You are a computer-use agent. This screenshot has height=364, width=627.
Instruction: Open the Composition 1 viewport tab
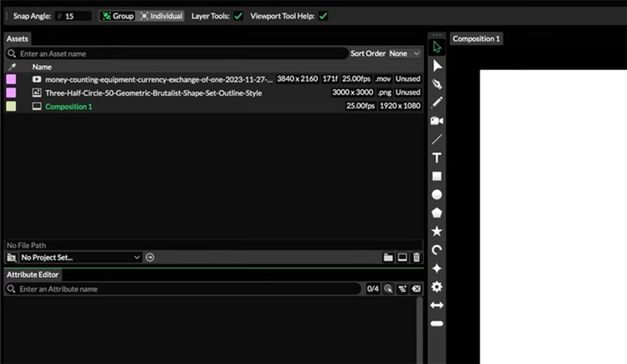(x=477, y=39)
